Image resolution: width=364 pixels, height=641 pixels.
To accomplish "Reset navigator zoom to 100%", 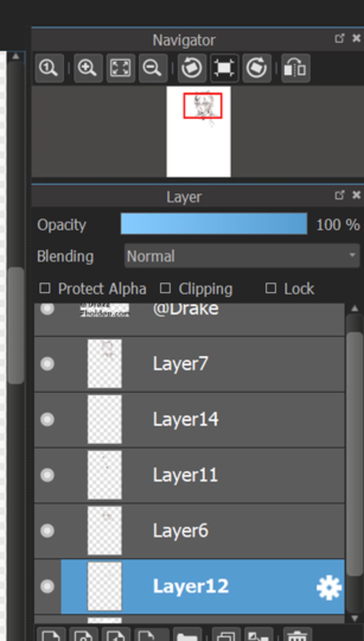I will coord(49,68).
